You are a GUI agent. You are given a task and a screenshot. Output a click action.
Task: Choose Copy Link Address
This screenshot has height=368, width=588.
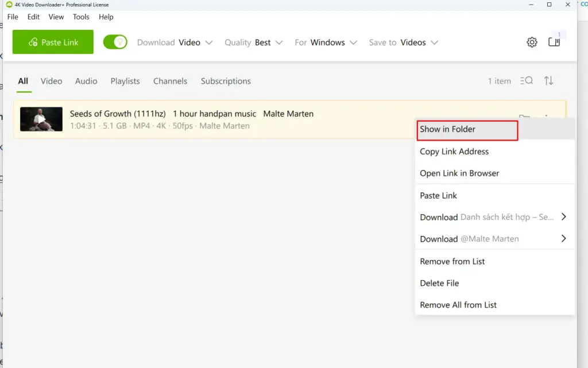(x=494, y=152)
